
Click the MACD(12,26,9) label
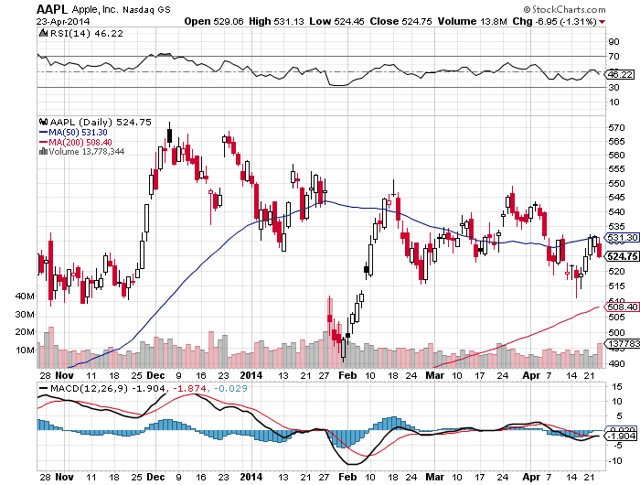click(89, 388)
